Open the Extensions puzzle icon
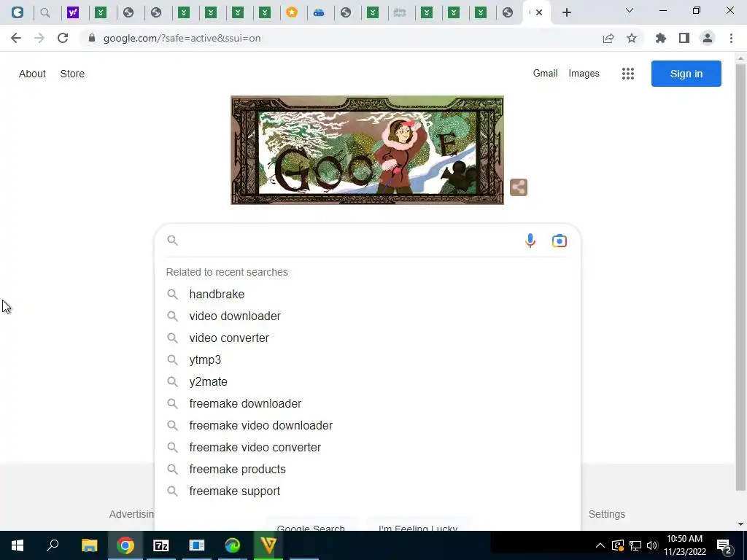Image resolution: width=747 pixels, height=560 pixels. (661, 38)
